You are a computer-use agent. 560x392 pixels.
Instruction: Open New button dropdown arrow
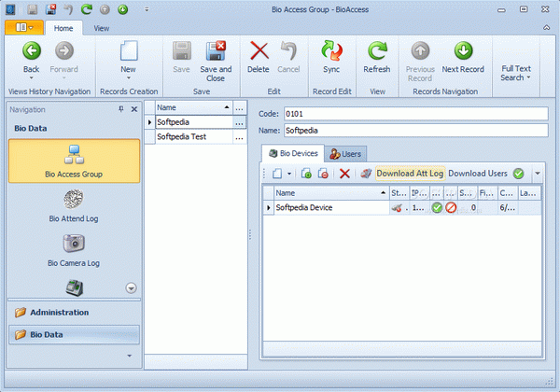click(x=128, y=77)
